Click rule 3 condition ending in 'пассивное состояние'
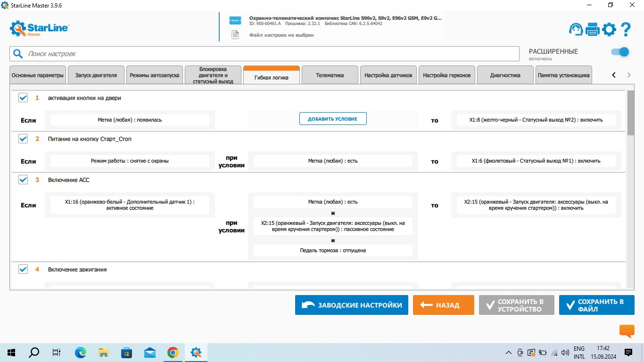Viewport: 644px width, 362px height. click(x=333, y=226)
